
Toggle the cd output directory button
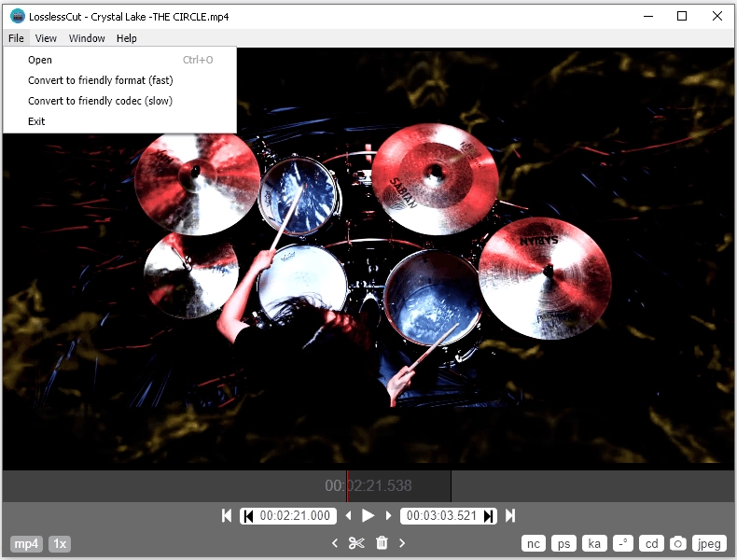pyautogui.click(x=651, y=543)
